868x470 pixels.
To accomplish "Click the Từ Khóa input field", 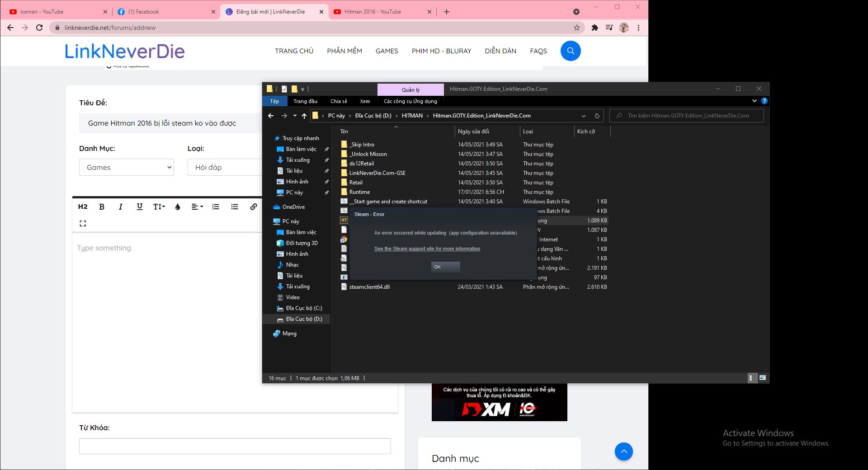I will [x=235, y=446].
